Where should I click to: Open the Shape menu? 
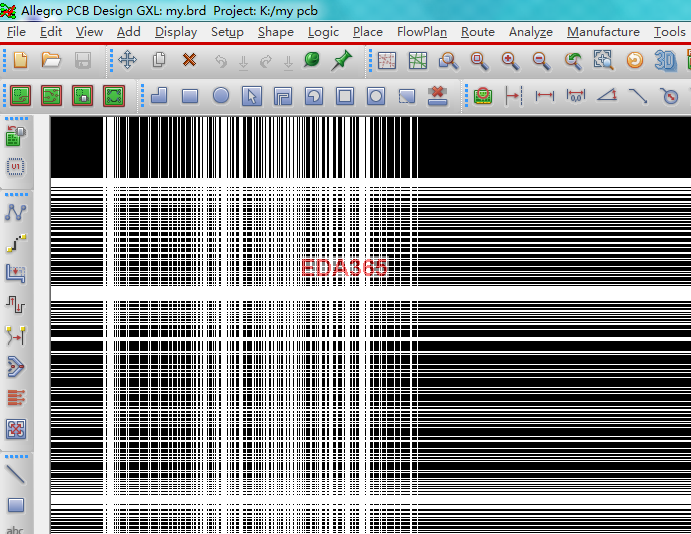[275, 32]
